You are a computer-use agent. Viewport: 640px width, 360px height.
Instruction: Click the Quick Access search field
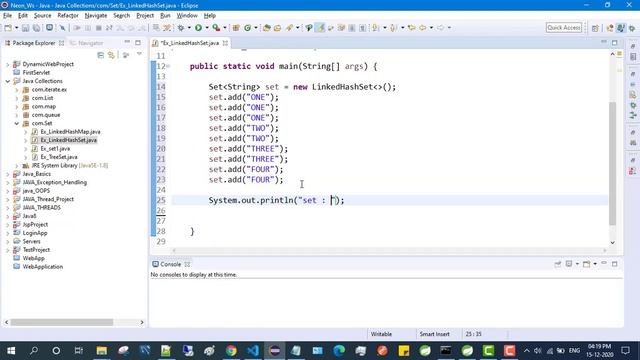pyautogui.click(x=564, y=27)
